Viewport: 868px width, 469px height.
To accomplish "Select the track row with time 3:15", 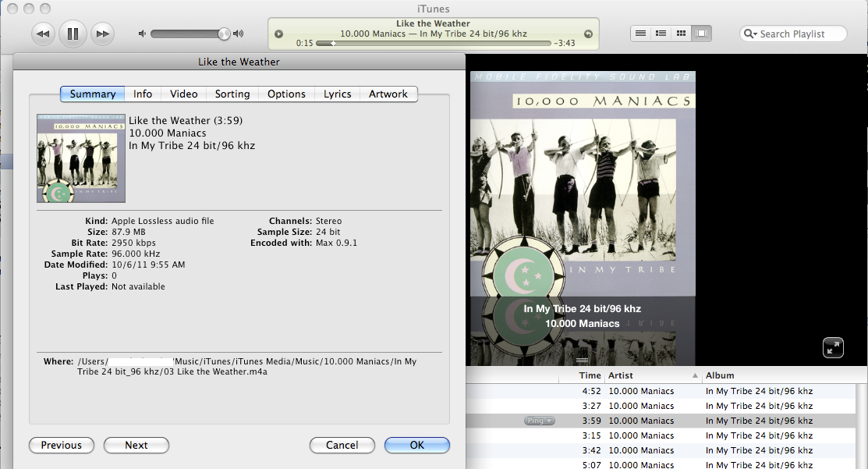I will 661,435.
